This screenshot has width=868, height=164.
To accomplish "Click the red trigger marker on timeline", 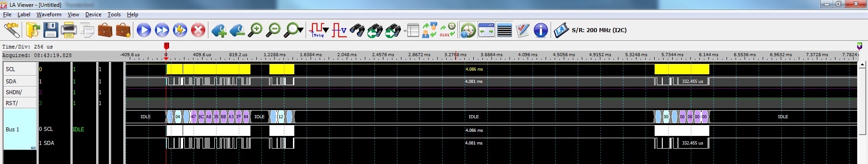I will 166,46.
